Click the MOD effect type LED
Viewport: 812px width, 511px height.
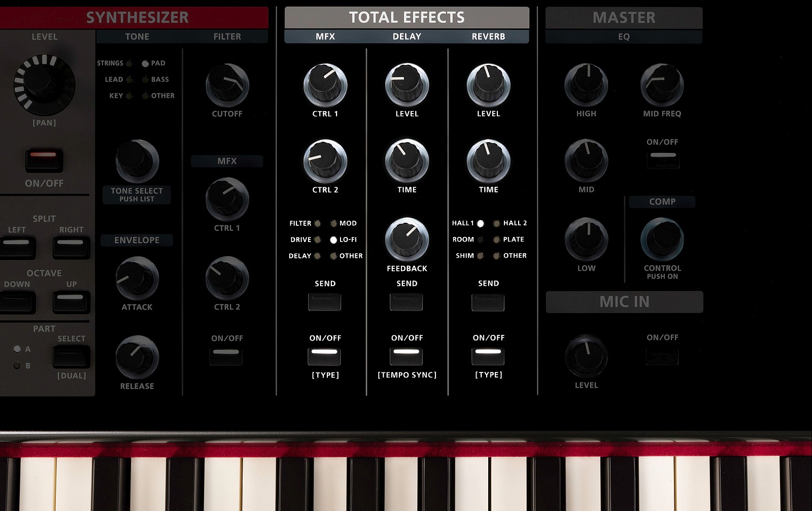[333, 223]
